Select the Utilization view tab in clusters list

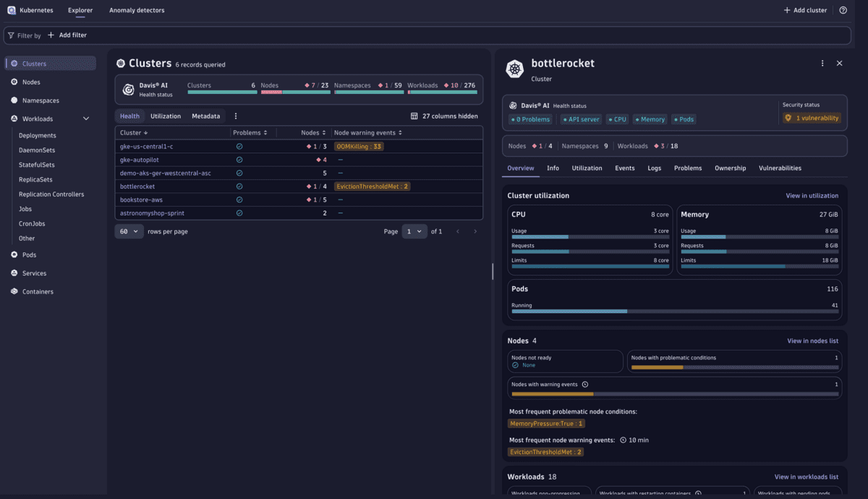pyautogui.click(x=166, y=116)
